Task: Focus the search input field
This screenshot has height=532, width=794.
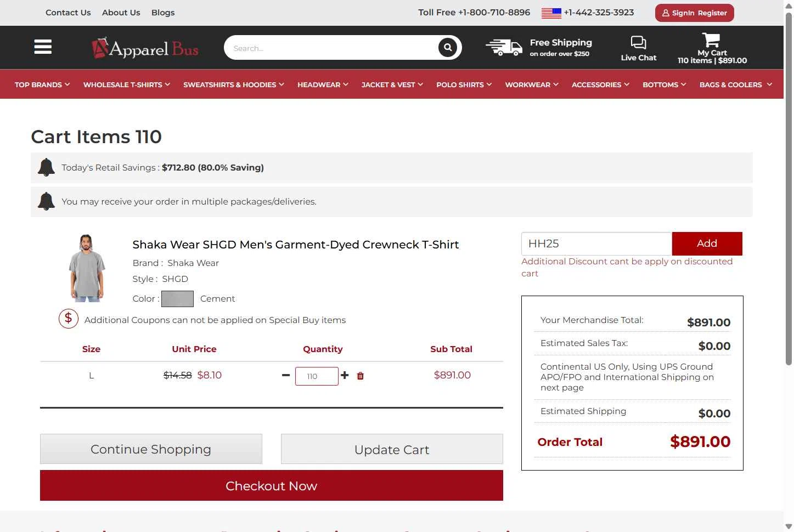Action: (x=332, y=48)
